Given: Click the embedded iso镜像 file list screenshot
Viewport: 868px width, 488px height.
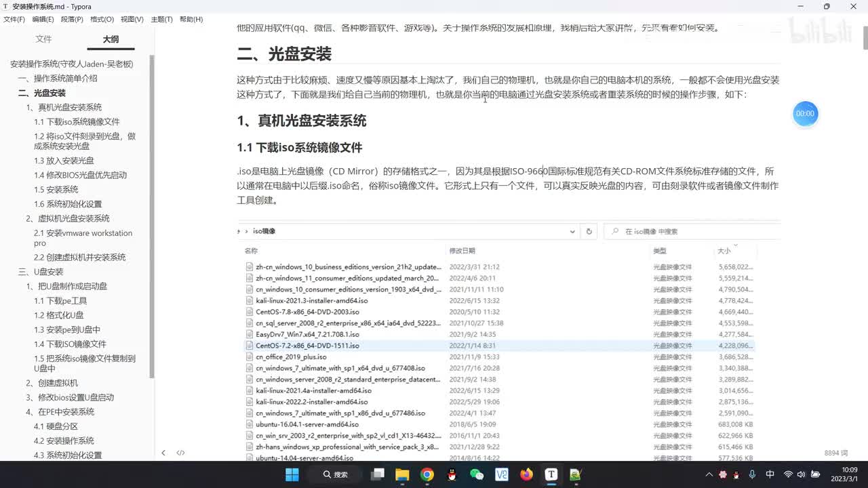Looking at the screenshot, I should pos(509,341).
